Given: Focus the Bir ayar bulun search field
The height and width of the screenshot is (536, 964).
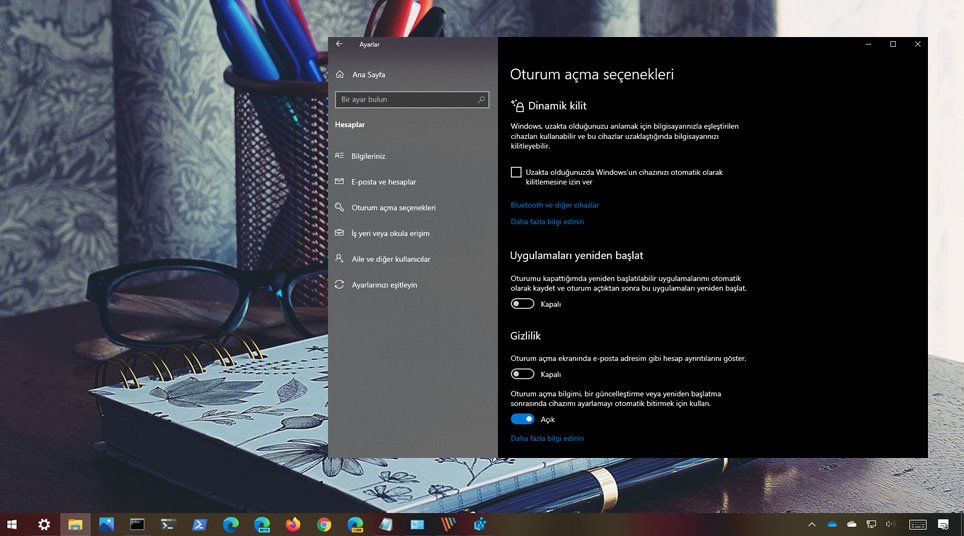Looking at the screenshot, I should (405, 100).
